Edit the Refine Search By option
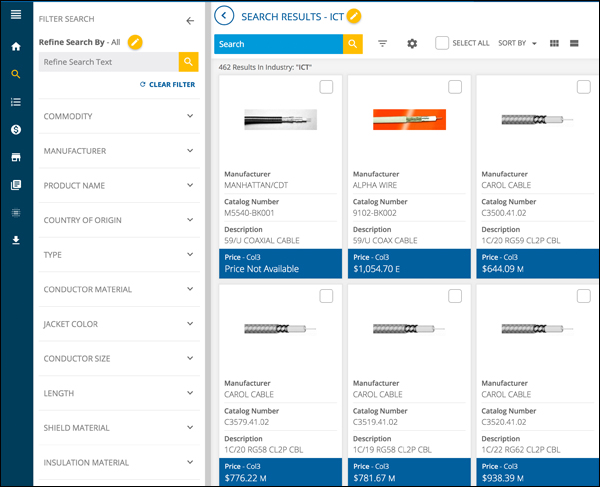600x487 pixels. point(135,42)
